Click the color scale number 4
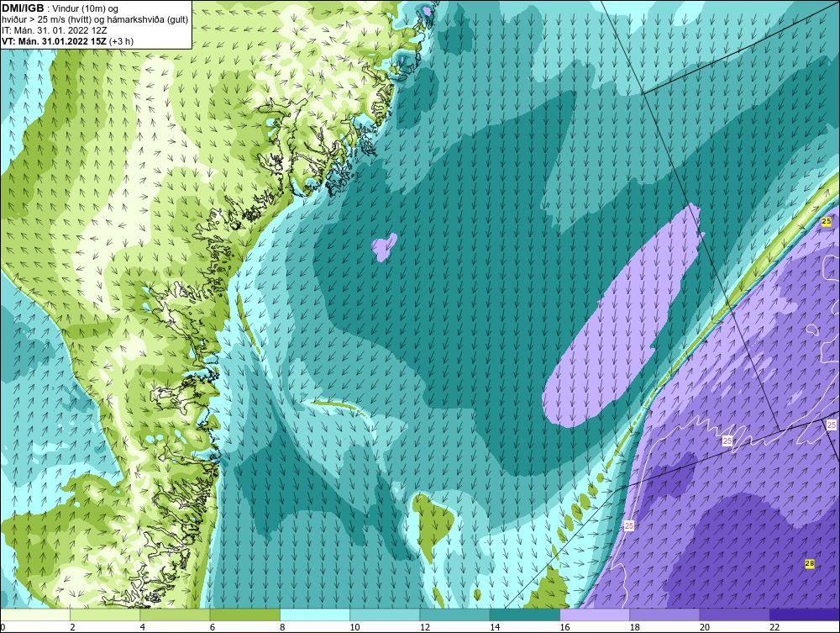The height and width of the screenshot is (633, 840). click(x=143, y=628)
